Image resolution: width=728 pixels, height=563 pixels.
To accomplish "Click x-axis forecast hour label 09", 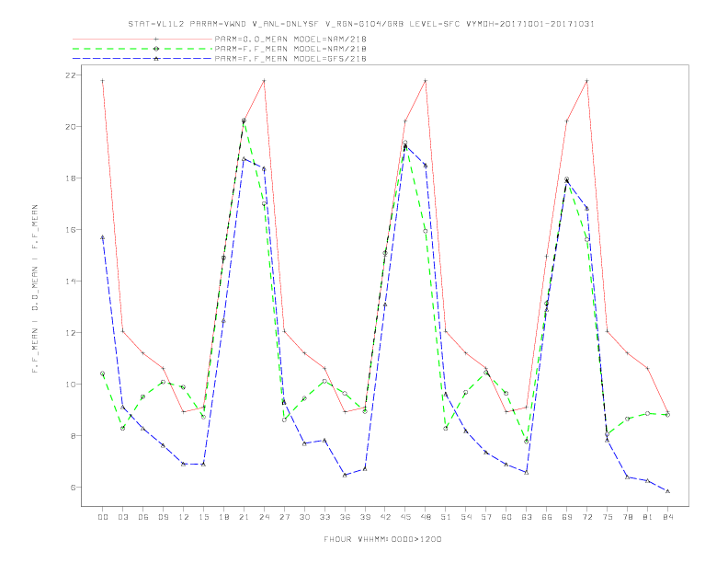I will [163, 517].
